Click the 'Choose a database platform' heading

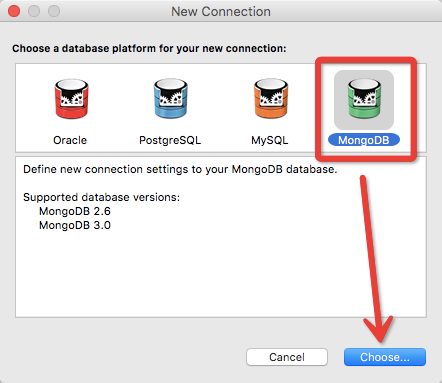(149, 49)
